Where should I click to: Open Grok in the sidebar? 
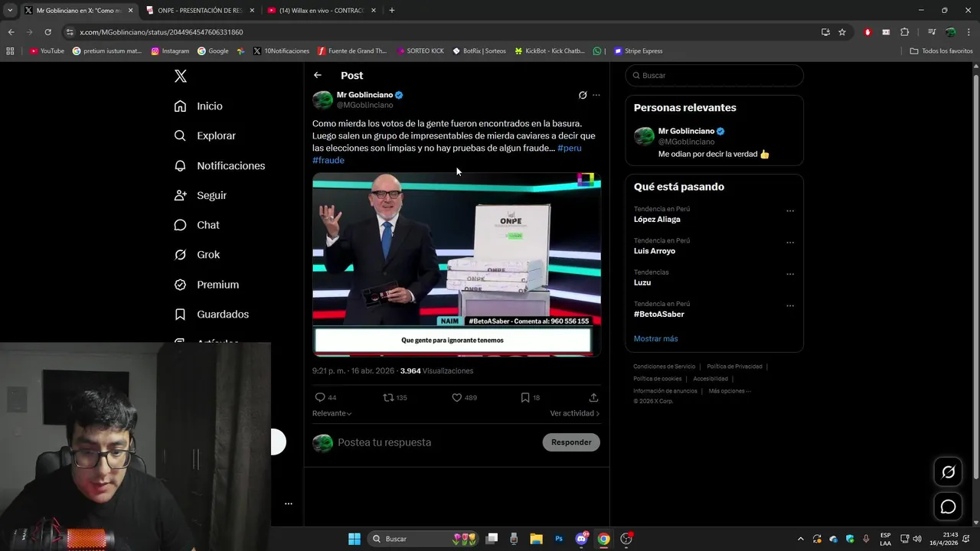(x=197, y=255)
